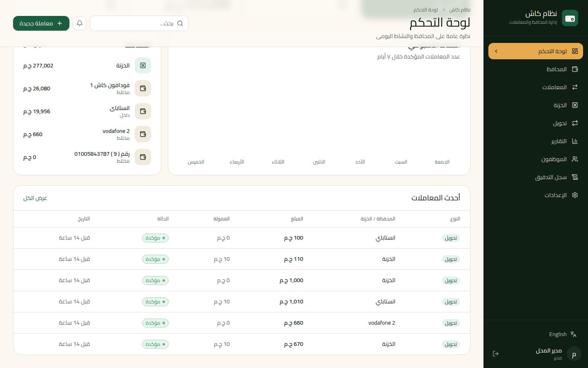This screenshot has height=368, width=588.
Task: Click the مؤكدة status badge of the 670 ج.م row
Action: (155, 344)
